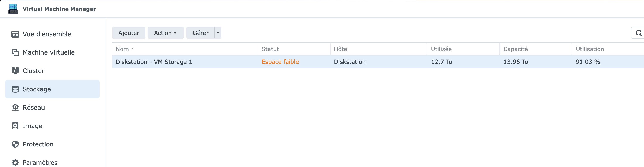Open the Protection shield icon
This screenshot has height=167, width=644.
15,144
